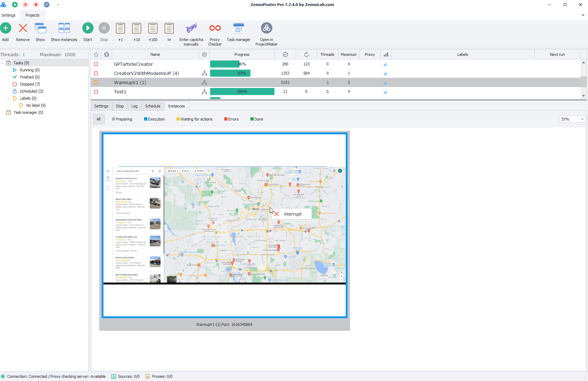Click the green add icon in the title bar
The height and width of the screenshot is (381, 588).
point(15,5)
